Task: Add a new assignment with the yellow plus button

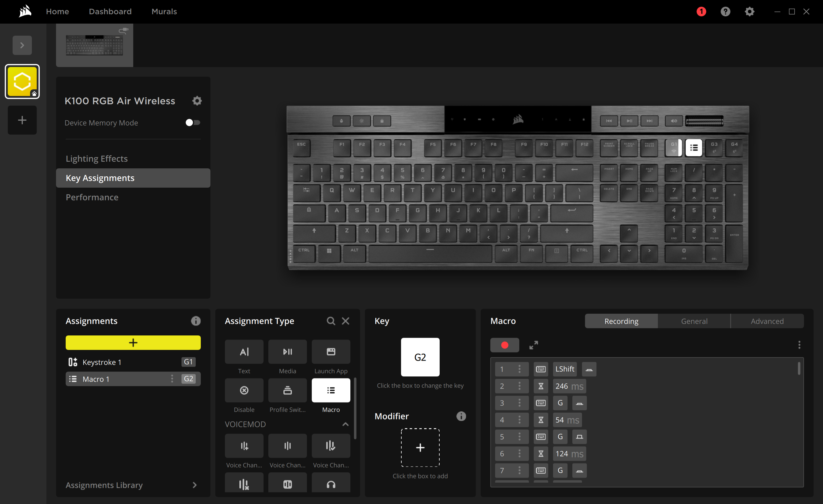Action: tap(133, 343)
